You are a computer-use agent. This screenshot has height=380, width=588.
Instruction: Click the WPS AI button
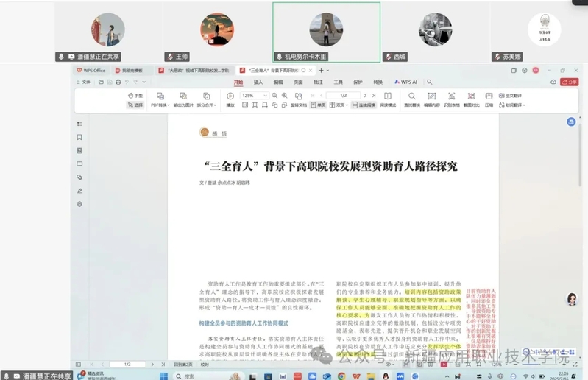tap(406, 82)
